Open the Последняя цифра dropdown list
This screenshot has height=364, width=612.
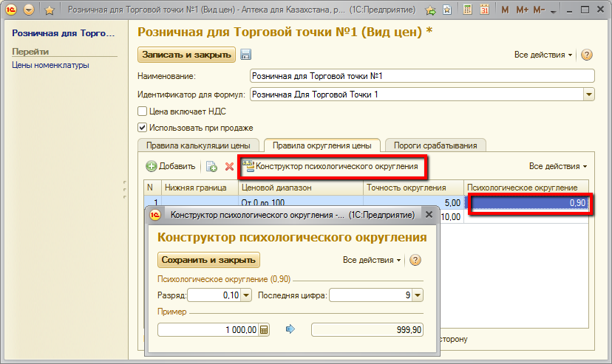(x=418, y=296)
